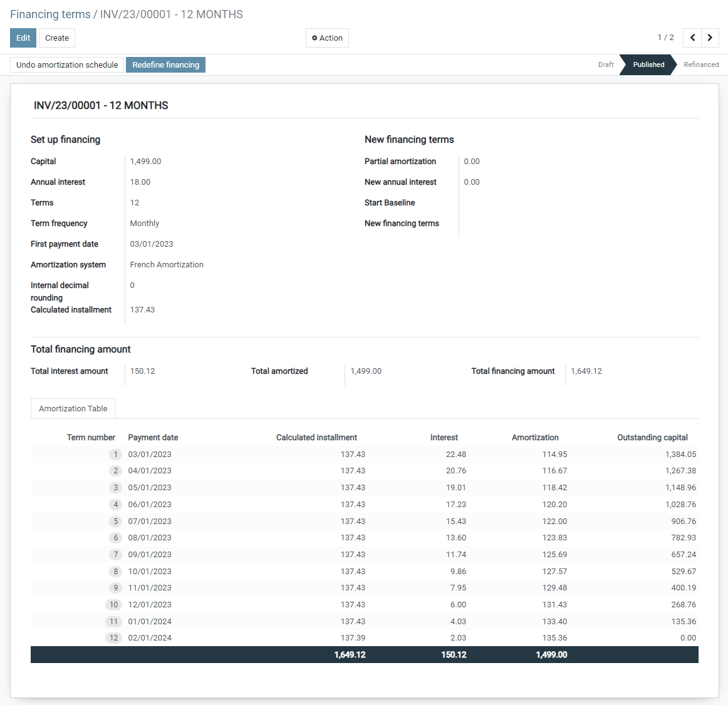
Task: Click Undo amortization schedule
Action: click(x=66, y=64)
